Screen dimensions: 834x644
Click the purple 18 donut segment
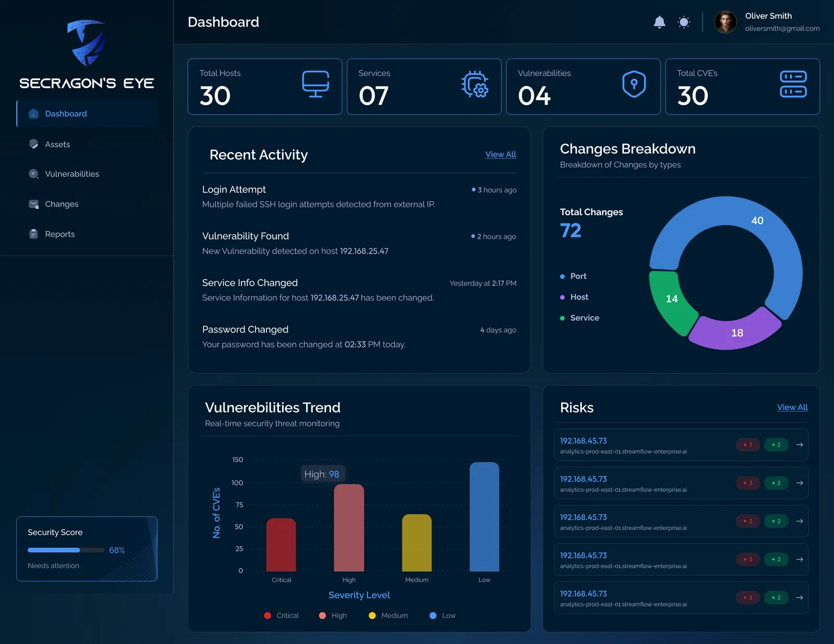pos(737,332)
